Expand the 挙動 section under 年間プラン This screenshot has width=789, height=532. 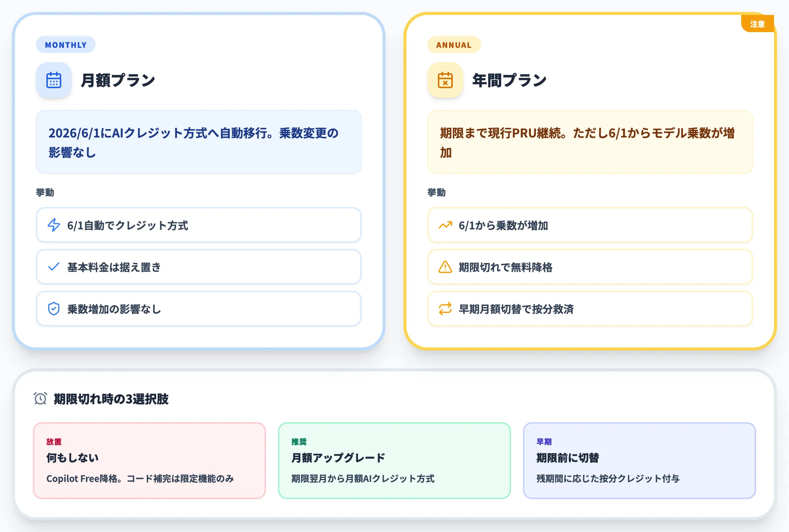436,192
